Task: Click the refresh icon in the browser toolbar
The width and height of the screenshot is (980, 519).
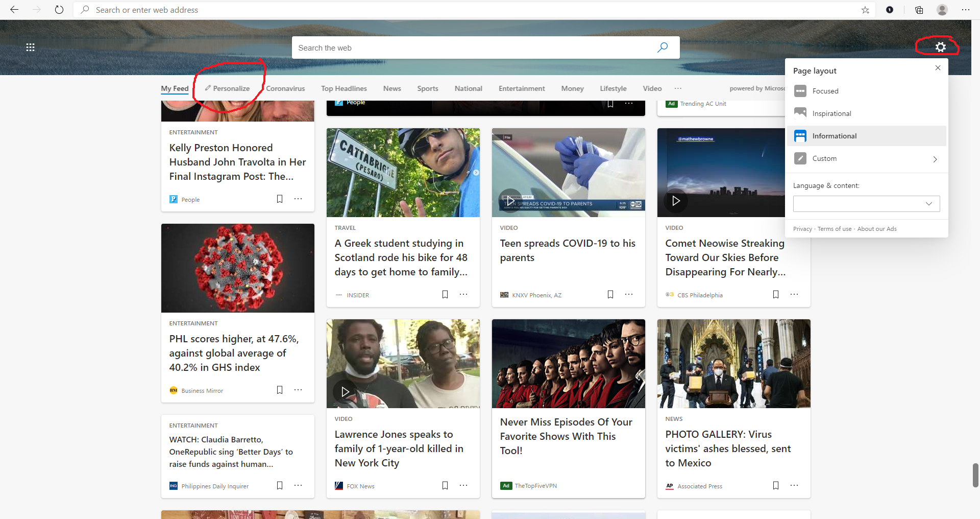Action: click(59, 10)
